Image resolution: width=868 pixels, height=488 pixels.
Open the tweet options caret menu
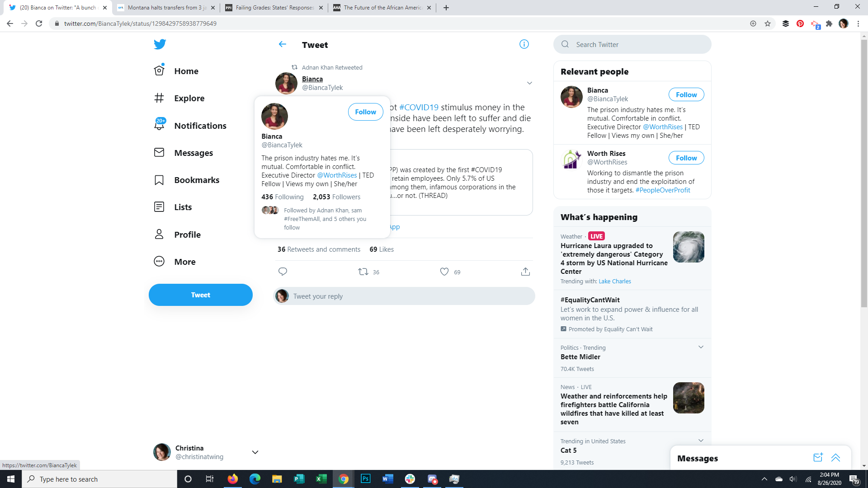tap(529, 83)
